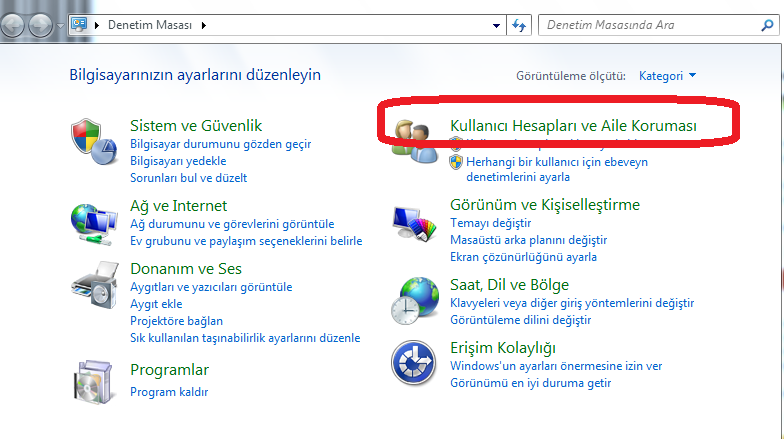This screenshot has width=784, height=439.
Task: Open Ağ ve Internet category
Action: click(178, 206)
